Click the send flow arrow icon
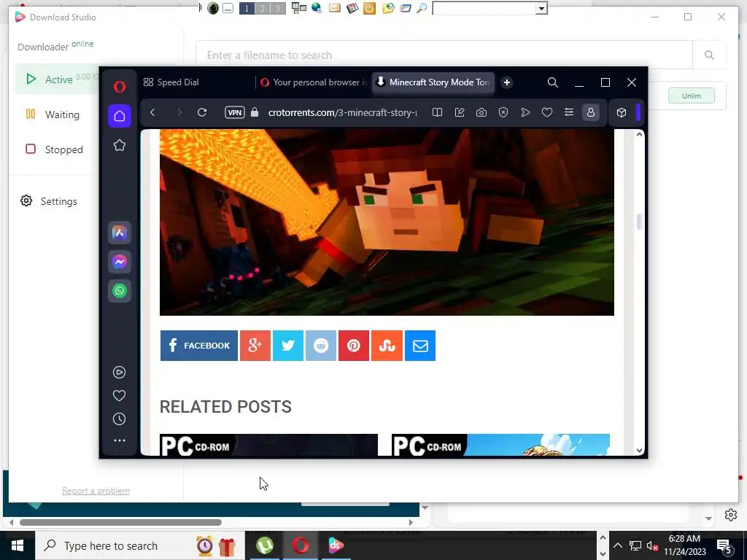This screenshot has width=747, height=560. [525, 112]
